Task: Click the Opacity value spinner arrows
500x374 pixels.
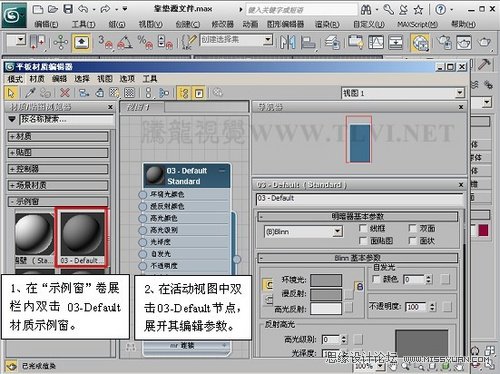Action: tap(432, 307)
